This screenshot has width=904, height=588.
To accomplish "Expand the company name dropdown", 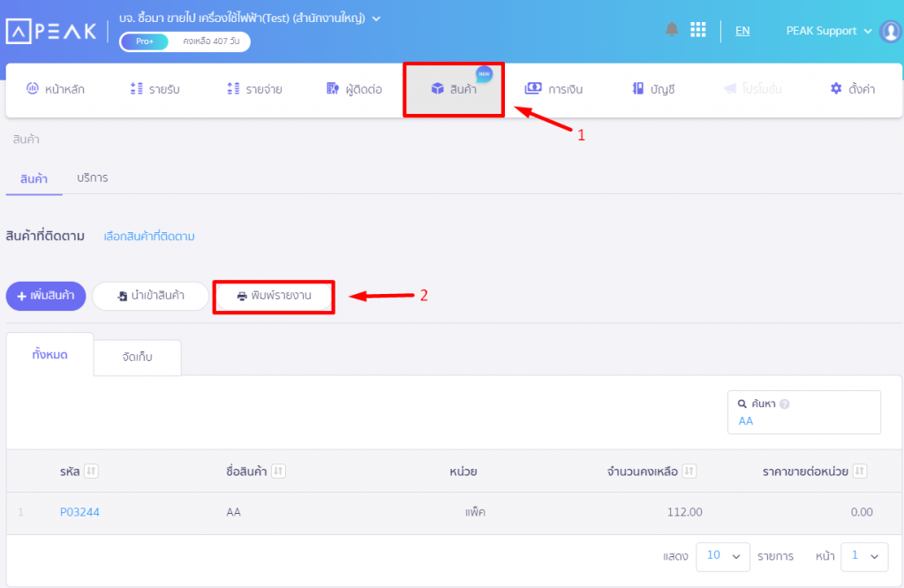I will pyautogui.click(x=377, y=19).
